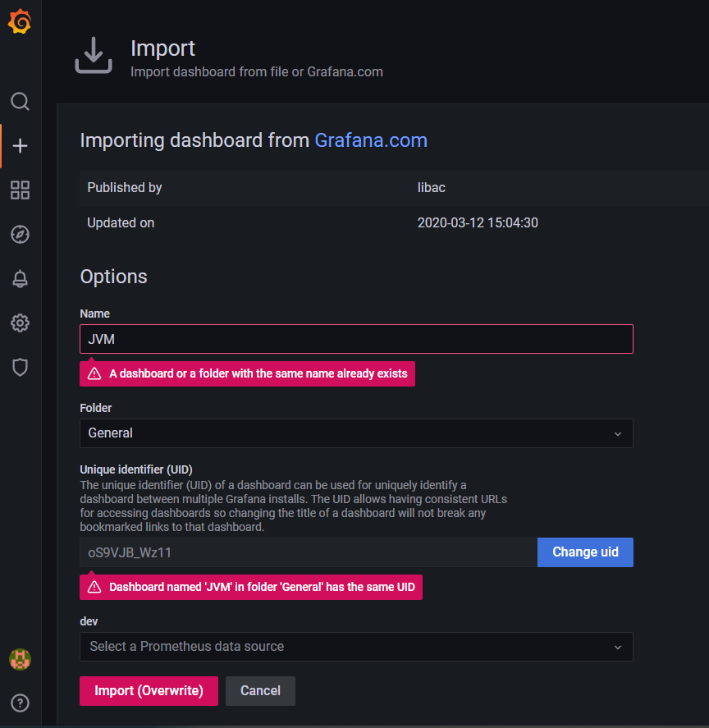
Task: Click the Updated on label
Action: click(x=121, y=223)
